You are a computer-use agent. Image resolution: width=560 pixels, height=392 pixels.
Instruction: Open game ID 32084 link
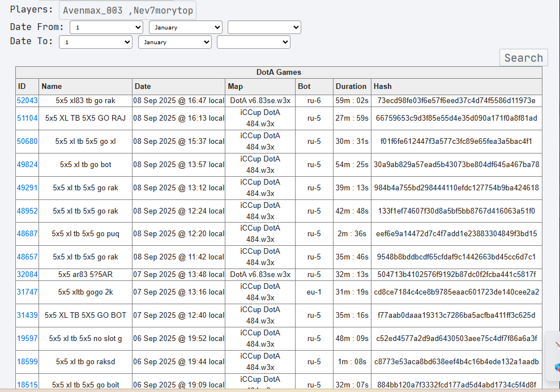(x=27, y=274)
